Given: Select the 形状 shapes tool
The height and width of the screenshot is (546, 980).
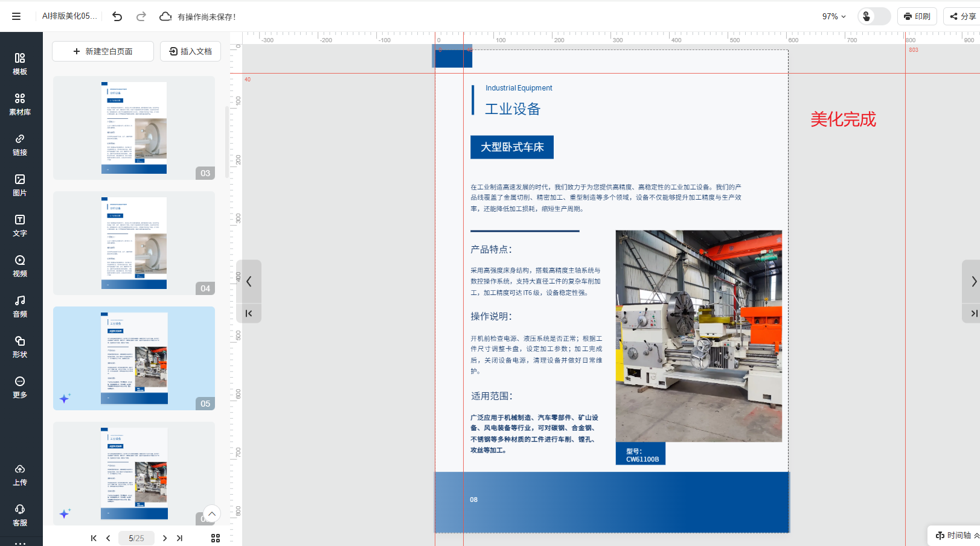Looking at the screenshot, I should coord(20,347).
